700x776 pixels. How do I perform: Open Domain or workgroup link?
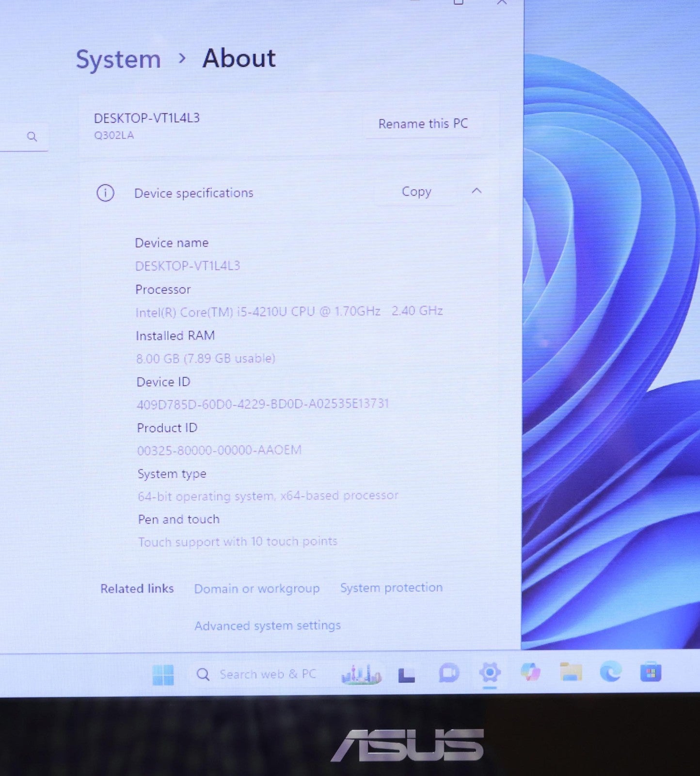pyautogui.click(x=257, y=589)
